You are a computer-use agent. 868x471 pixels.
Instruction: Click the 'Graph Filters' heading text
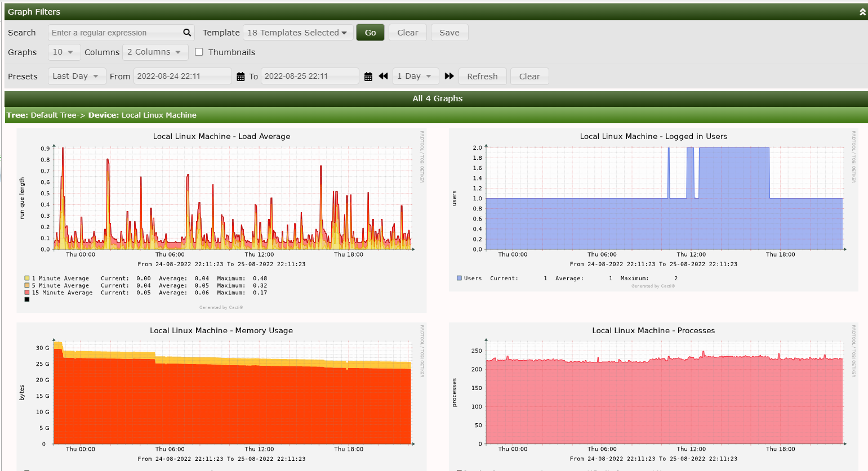pos(34,12)
